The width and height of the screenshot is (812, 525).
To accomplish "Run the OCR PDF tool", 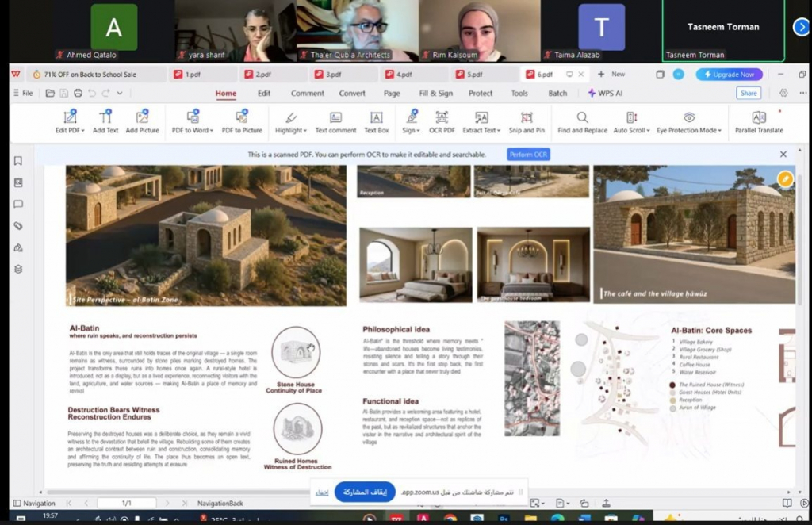I will (442, 122).
